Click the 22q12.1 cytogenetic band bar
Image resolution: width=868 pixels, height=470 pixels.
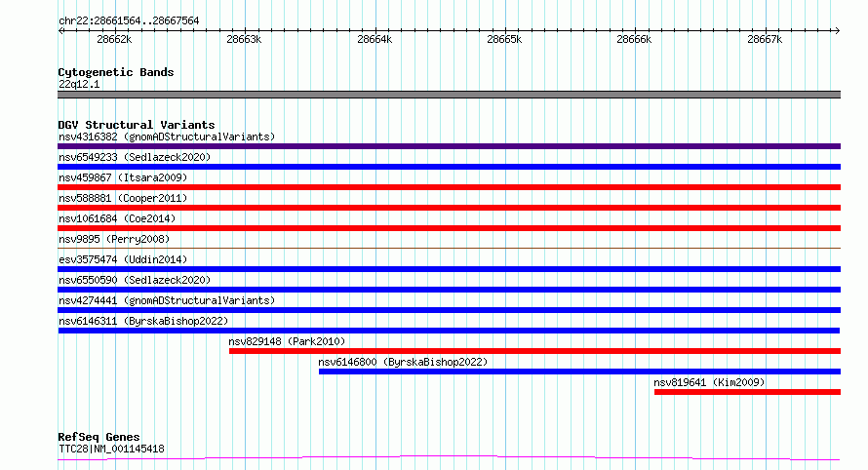pyautogui.click(x=449, y=95)
